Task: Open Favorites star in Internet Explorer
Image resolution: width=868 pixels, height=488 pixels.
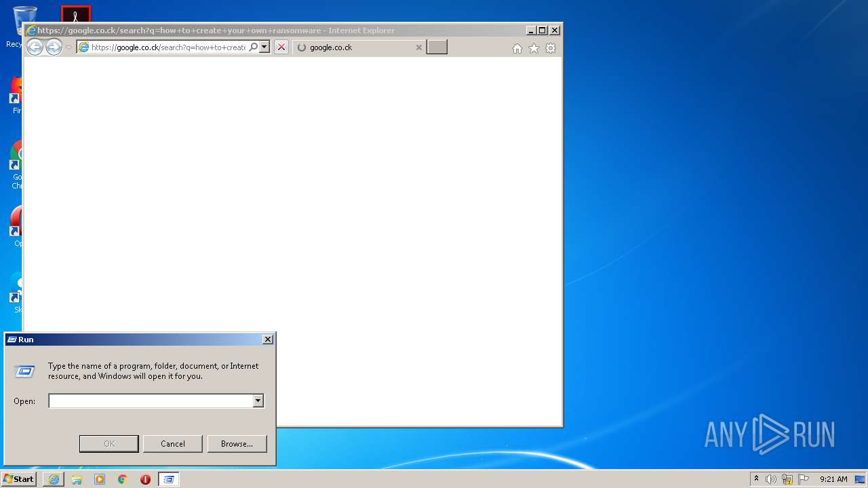Action: point(534,48)
